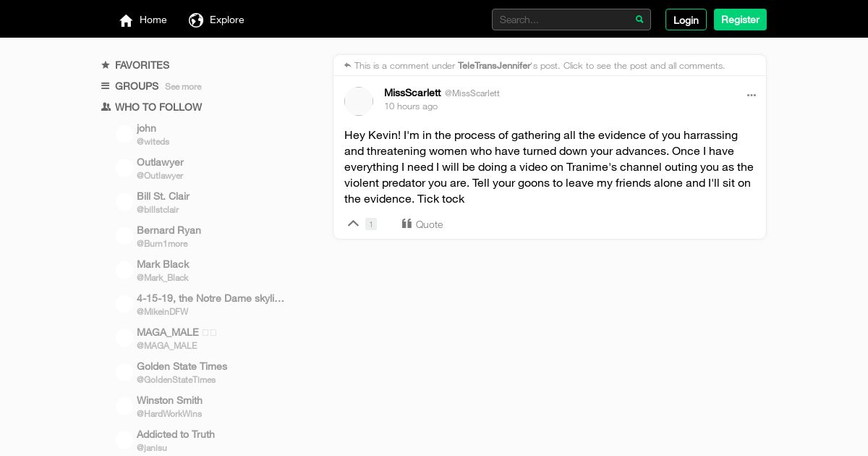Click the Who to Follow people icon
This screenshot has width=868, height=456.
(x=106, y=107)
